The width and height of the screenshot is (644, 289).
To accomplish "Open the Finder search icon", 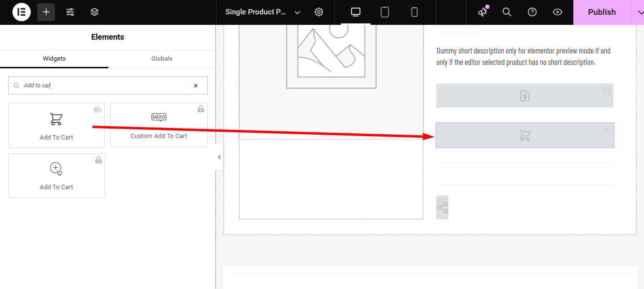I will (x=507, y=12).
